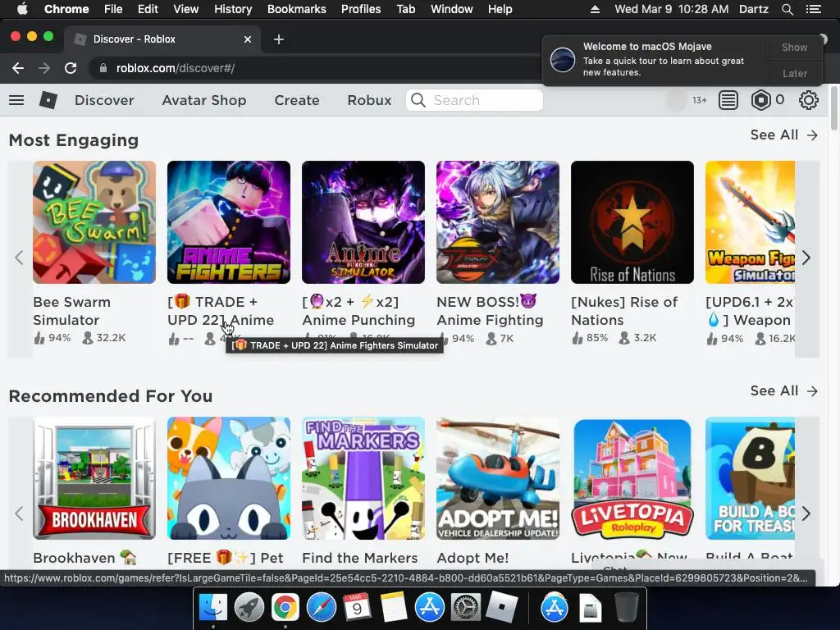Open Brookhaven game thumbnail

point(94,478)
